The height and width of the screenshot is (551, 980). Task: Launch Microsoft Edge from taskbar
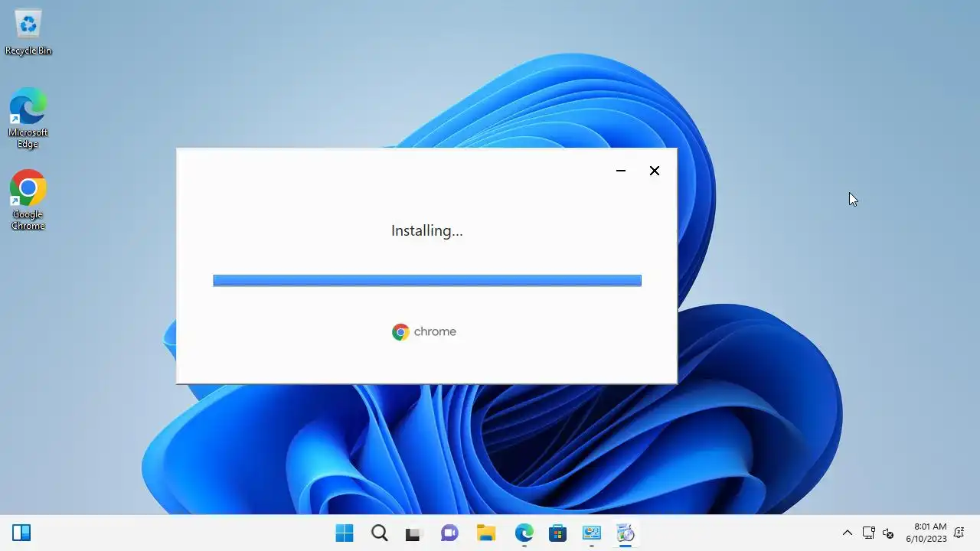click(x=524, y=533)
